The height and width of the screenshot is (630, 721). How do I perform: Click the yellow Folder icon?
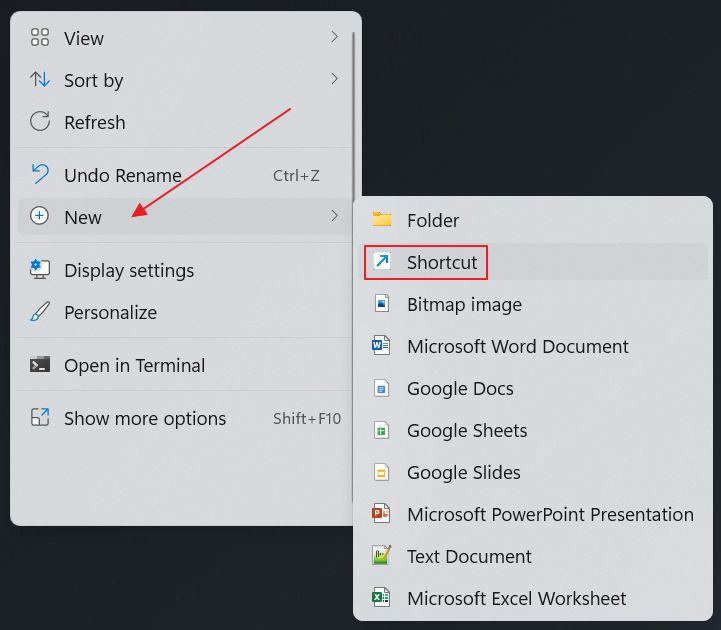coord(382,219)
